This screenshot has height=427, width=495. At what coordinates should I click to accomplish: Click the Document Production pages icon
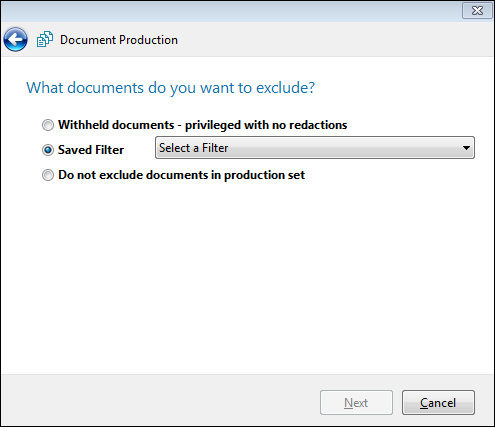pyautogui.click(x=45, y=39)
